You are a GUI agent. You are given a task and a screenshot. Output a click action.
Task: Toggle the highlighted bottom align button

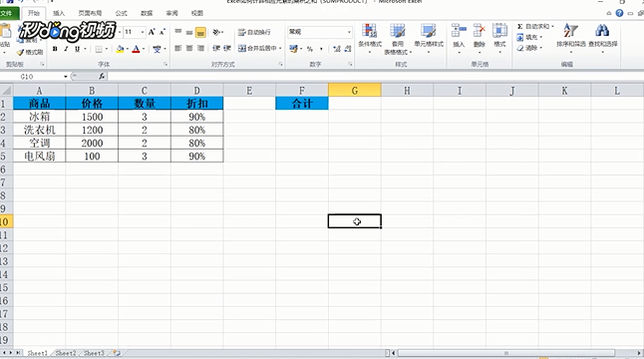point(200,32)
